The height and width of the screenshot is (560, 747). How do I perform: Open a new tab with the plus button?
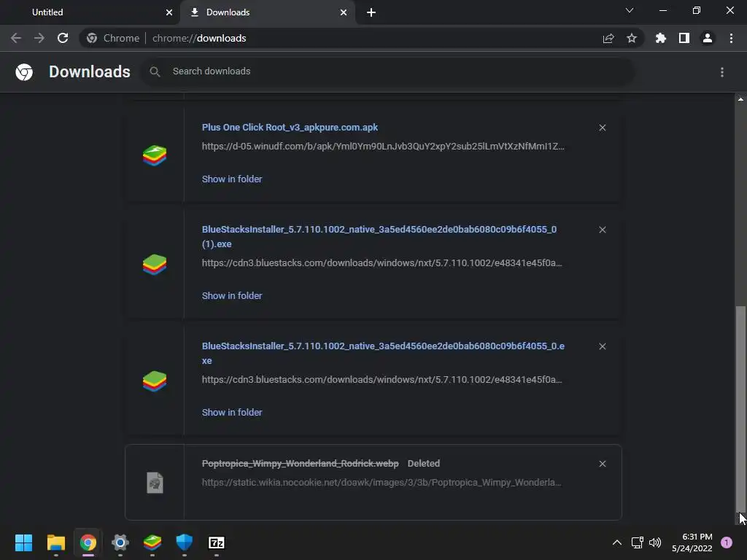click(x=371, y=12)
